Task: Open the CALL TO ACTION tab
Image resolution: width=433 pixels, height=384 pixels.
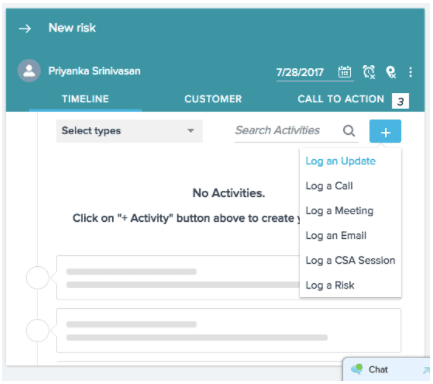Action: [x=341, y=99]
